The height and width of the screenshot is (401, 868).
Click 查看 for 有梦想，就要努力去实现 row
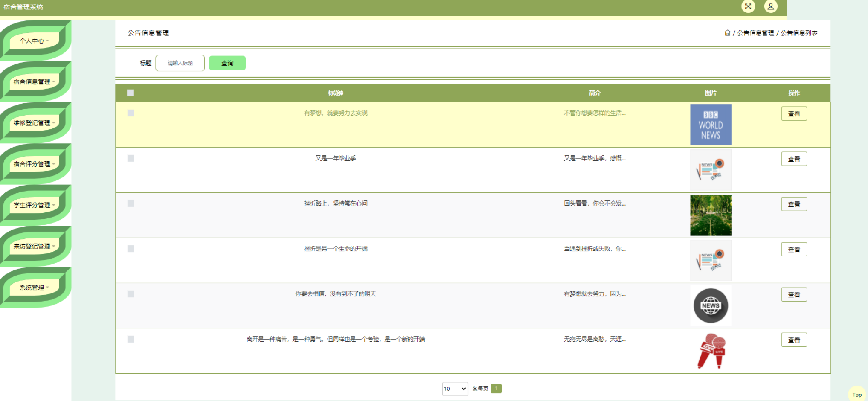(x=794, y=114)
